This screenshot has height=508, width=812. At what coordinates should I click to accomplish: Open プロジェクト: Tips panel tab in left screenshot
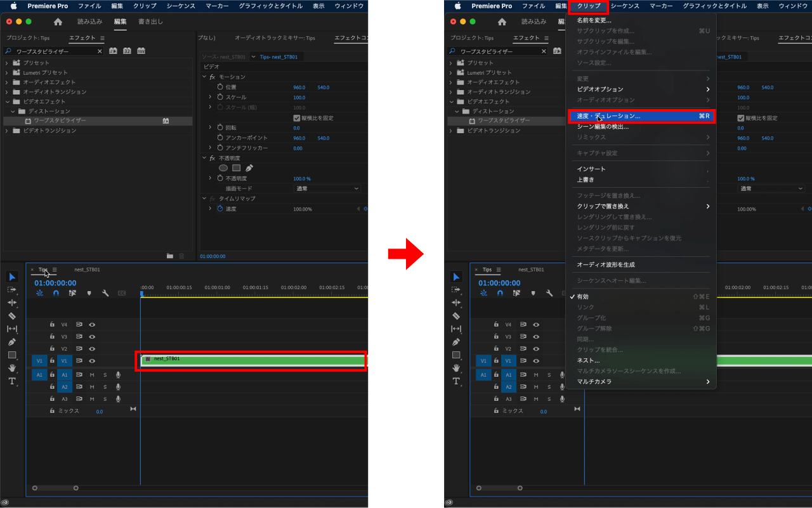tap(28, 38)
